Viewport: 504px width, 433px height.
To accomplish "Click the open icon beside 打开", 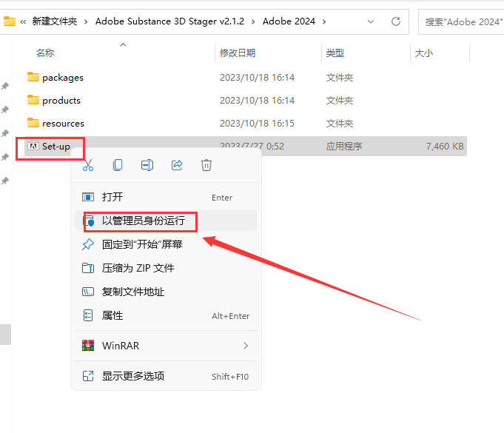I will (x=88, y=197).
